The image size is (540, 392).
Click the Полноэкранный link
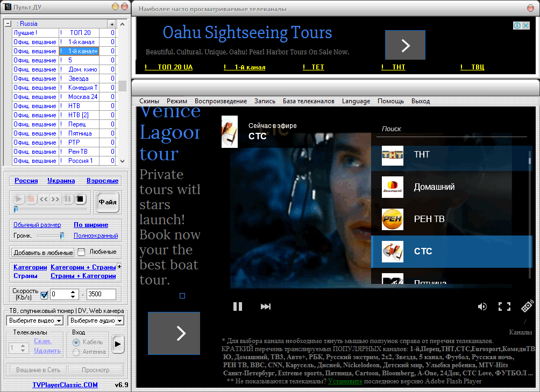pyautogui.click(x=96, y=236)
